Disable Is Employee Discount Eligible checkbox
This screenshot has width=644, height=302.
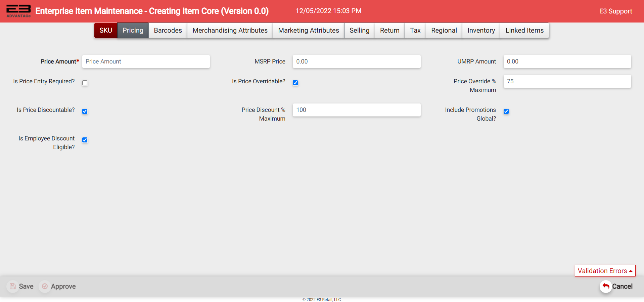(x=85, y=140)
